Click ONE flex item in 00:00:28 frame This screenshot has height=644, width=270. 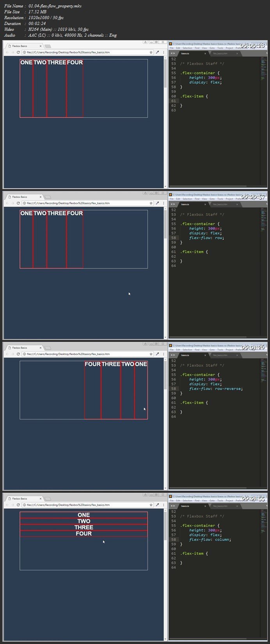[27, 88]
